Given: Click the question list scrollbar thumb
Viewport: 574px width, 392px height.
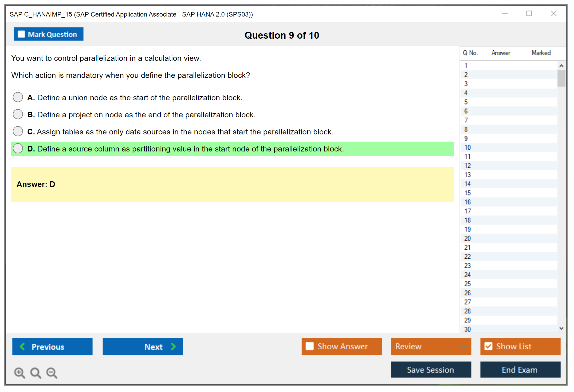Looking at the screenshot, I should click(561, 78).
